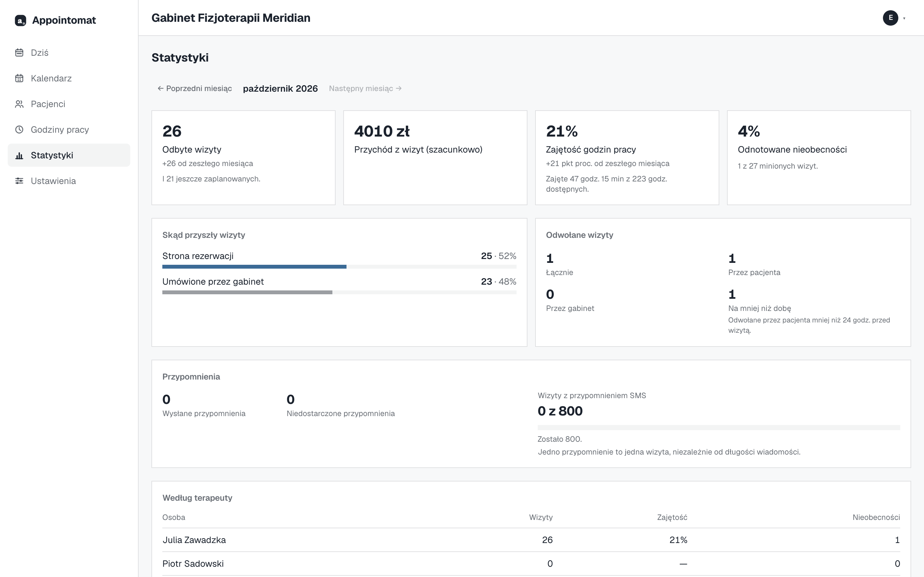The height and width of the screenshot is (577, 924).
Task: Expand the account dropdown arrow
Action: [x=904, y=18]
